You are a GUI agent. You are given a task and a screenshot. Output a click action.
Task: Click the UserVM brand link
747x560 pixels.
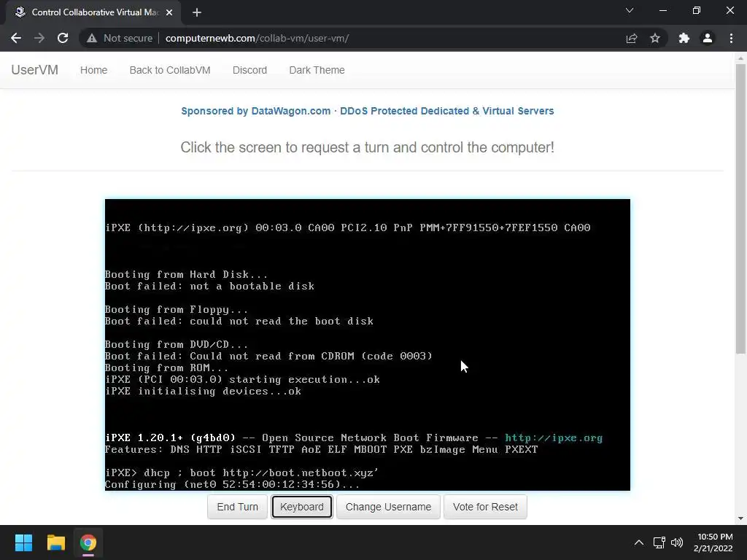pyautogui.click(x=35, y=70)
